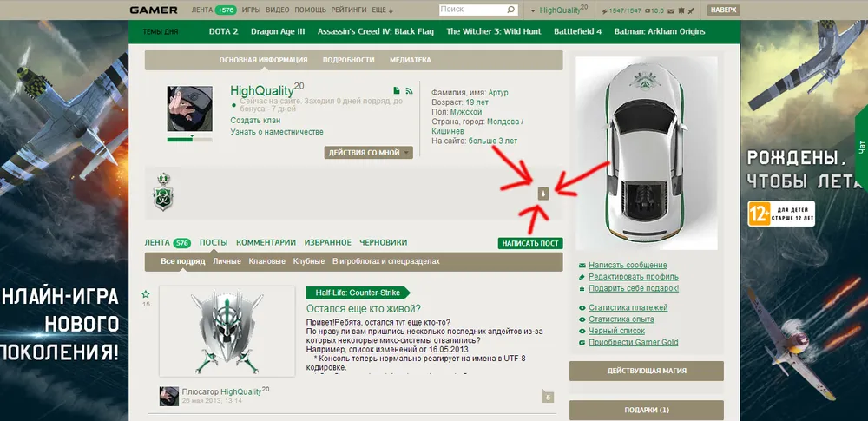Click icon beside Статистика опыта
868x421 pixels.
[x=582, y=319]
